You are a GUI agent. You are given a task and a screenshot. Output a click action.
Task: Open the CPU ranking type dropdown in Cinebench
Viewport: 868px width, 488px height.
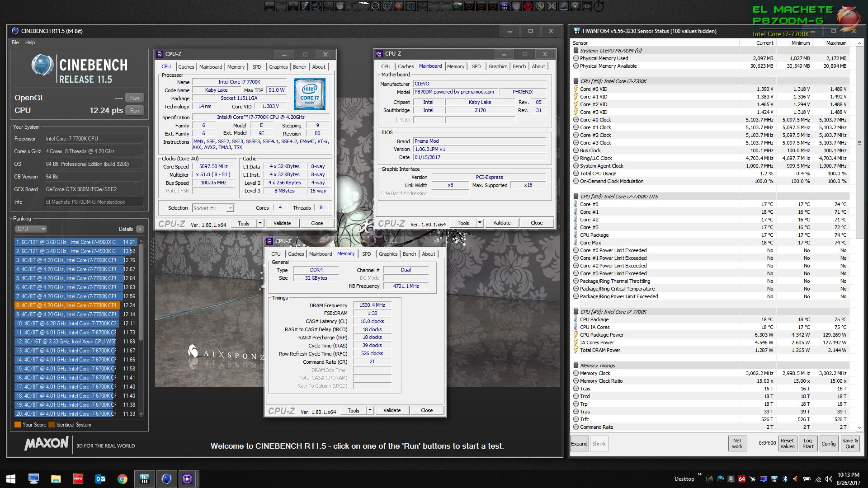[31, 229]
